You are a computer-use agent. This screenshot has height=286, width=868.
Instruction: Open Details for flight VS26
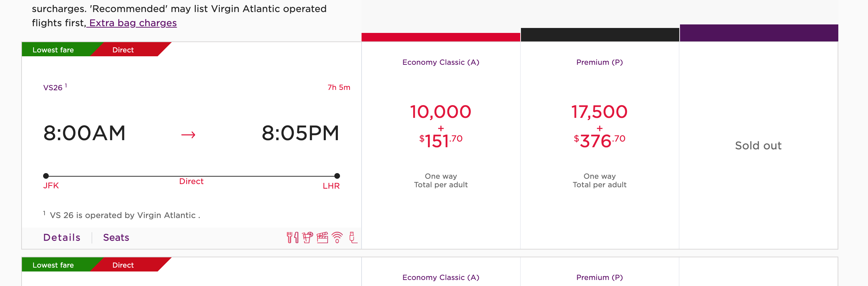pos(62,238)
